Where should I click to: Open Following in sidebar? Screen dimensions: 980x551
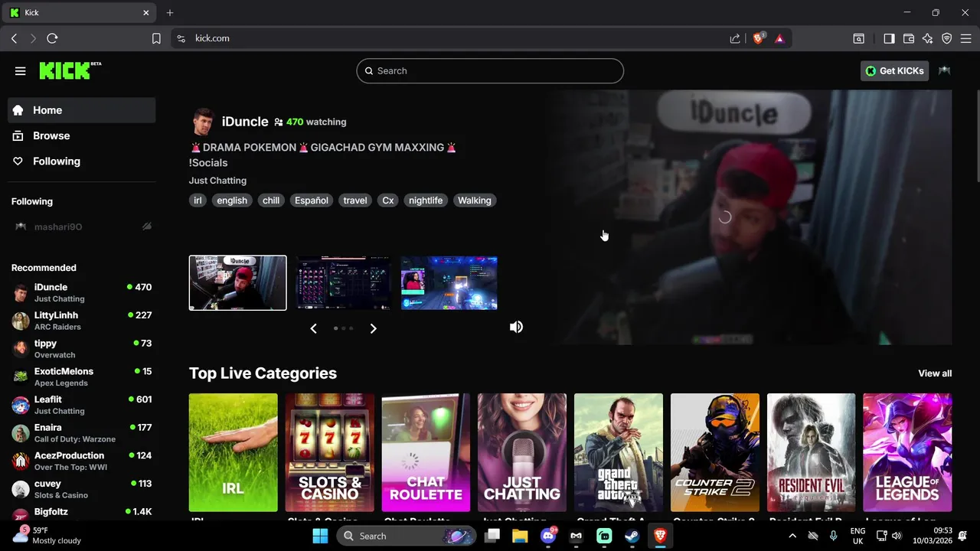[81, 161]
